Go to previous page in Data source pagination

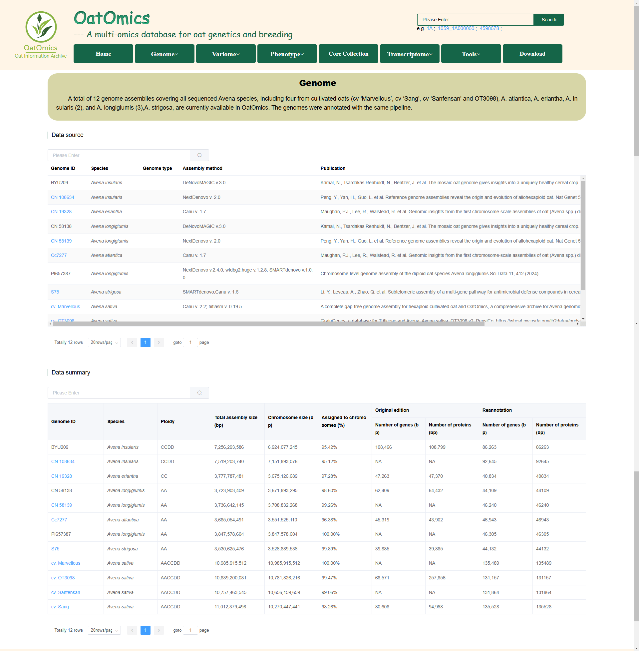click(132, 342)
